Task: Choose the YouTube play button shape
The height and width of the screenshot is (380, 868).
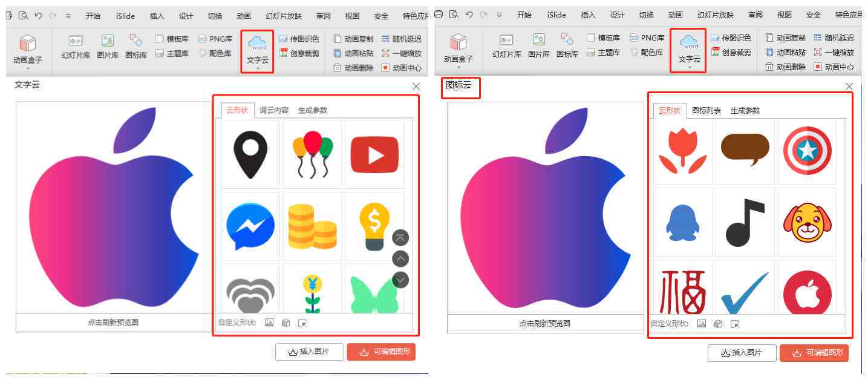Action: (374, 154)
